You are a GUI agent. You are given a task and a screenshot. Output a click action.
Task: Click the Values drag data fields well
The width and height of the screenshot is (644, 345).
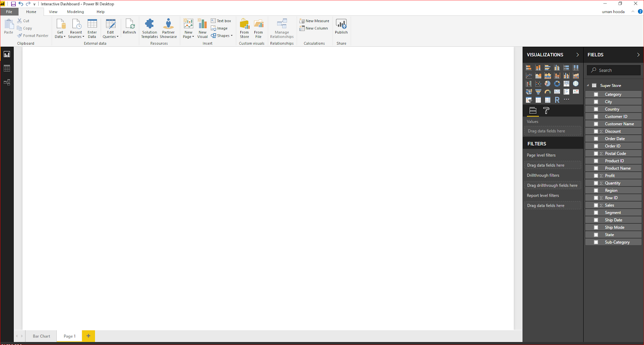[x=553, y=131]
